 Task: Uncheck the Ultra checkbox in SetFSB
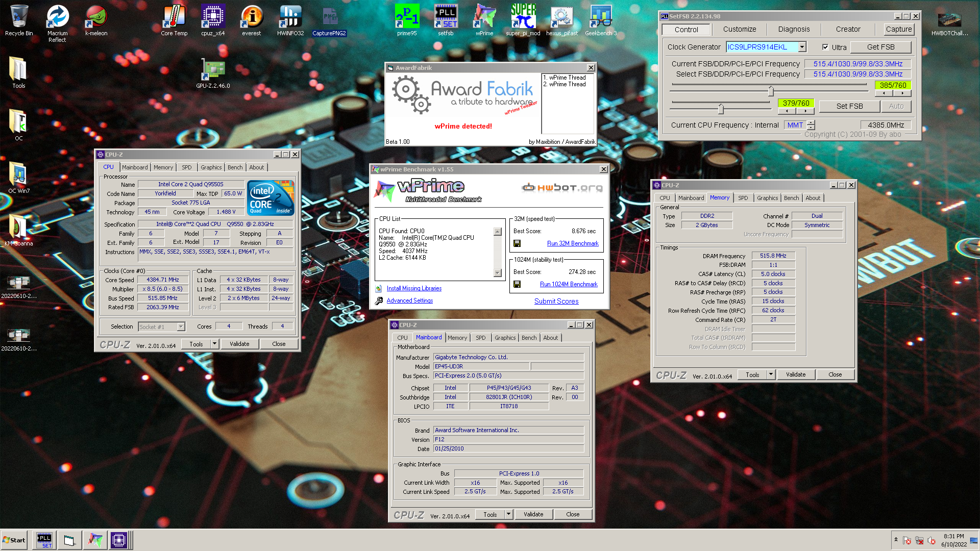825,47
